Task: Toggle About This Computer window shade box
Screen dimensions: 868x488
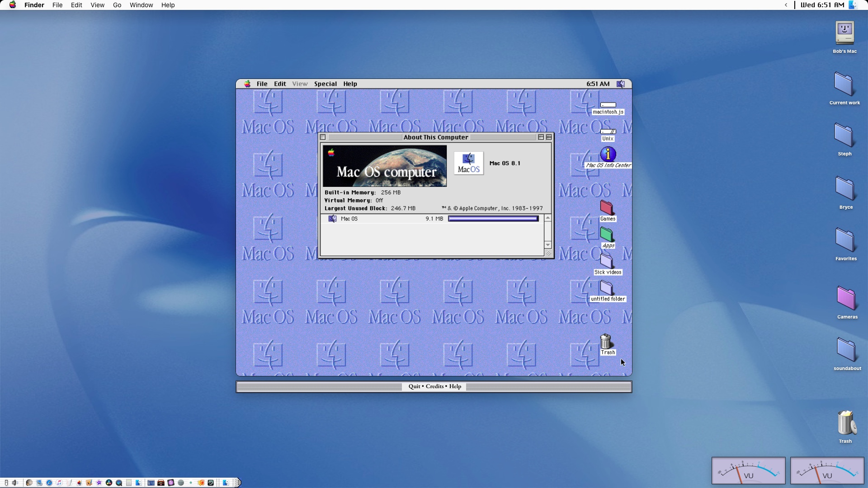Action: 549,137
